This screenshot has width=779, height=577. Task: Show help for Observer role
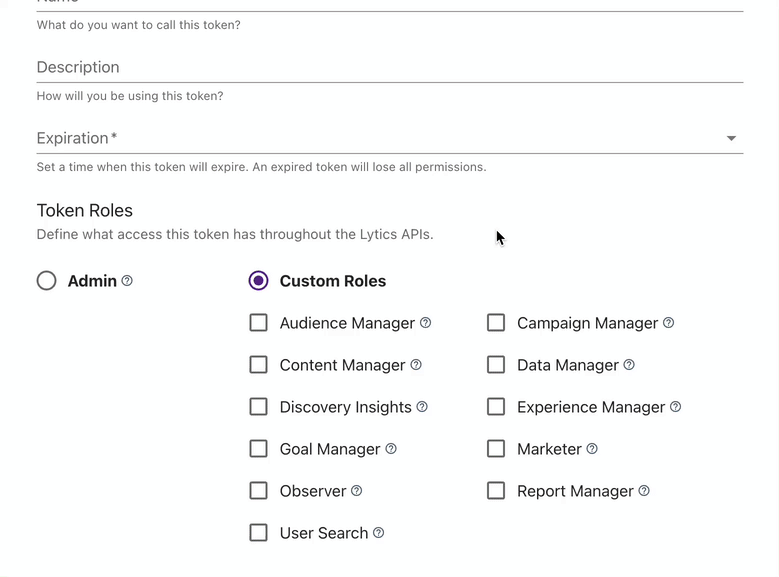coord(357,491)
